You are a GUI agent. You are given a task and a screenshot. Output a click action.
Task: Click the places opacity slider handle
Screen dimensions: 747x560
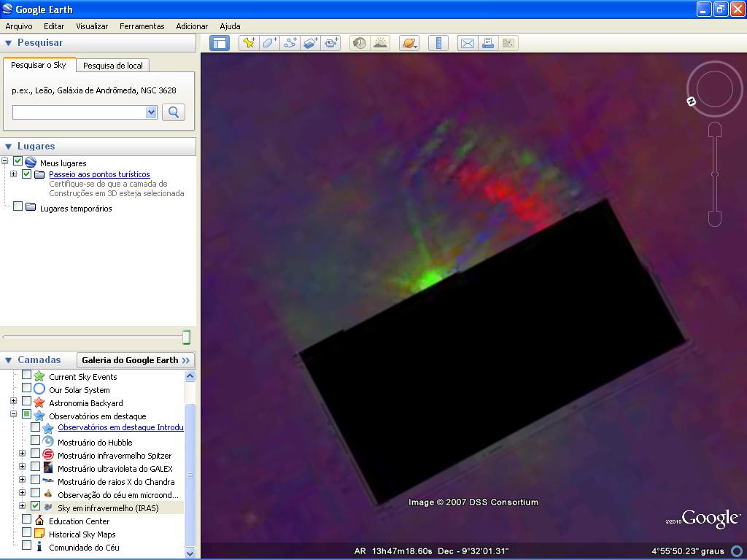(186, 337)
